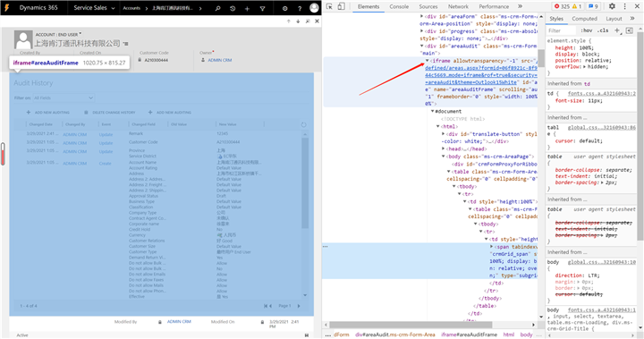
Task: Open DevTools kebab menu
Action: 624,6
